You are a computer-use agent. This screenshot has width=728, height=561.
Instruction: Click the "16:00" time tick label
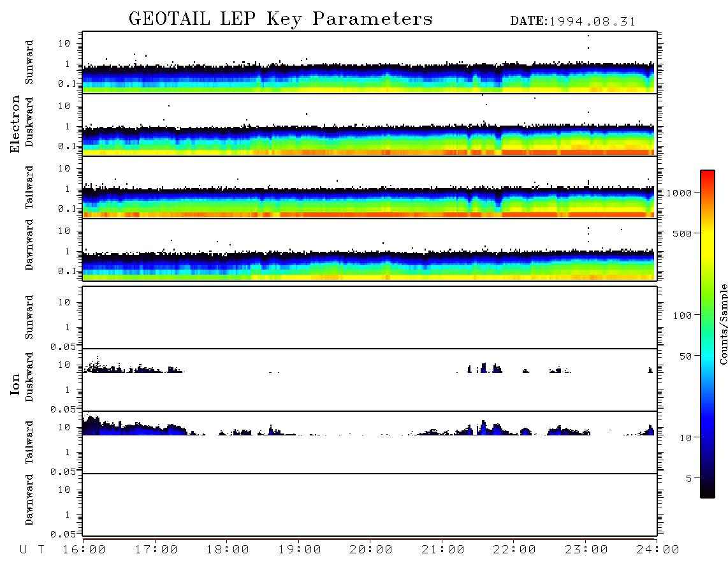click(85, 550)
